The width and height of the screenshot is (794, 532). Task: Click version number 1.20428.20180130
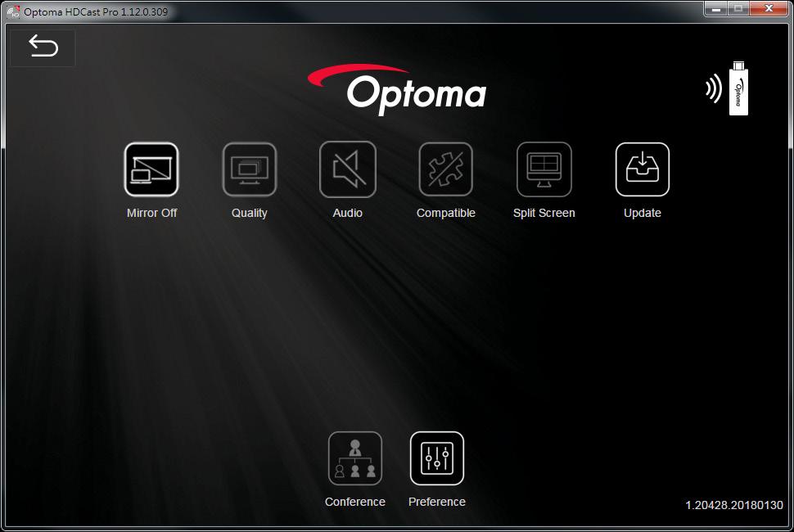tap(733, 505)
